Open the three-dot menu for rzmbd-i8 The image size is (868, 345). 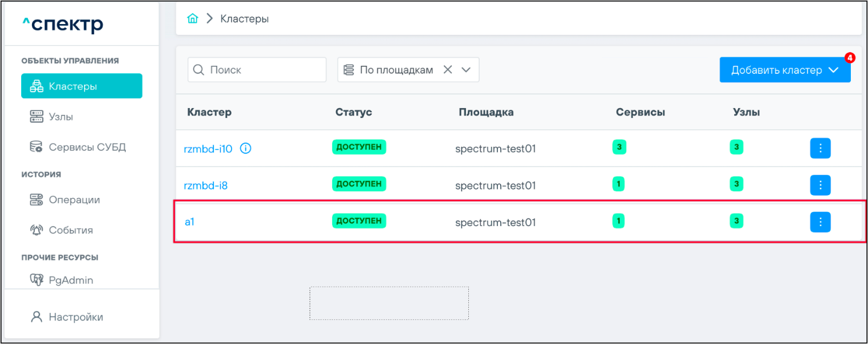pyautogui.click(x=820, y=185)
